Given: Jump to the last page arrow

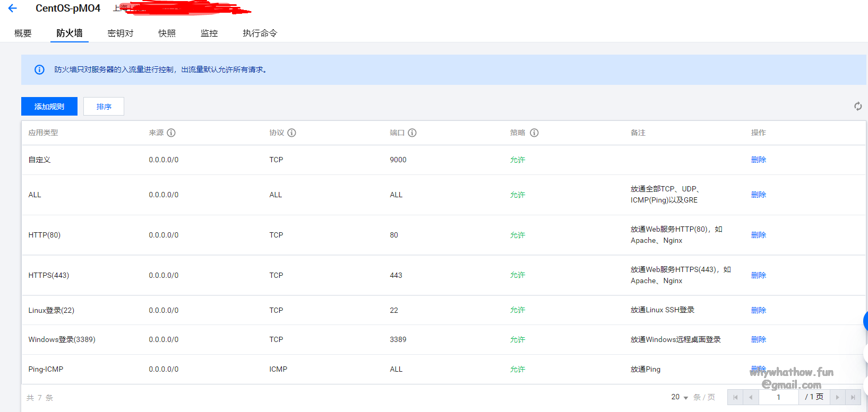Looking at the screenshot, I should (853, 397).
